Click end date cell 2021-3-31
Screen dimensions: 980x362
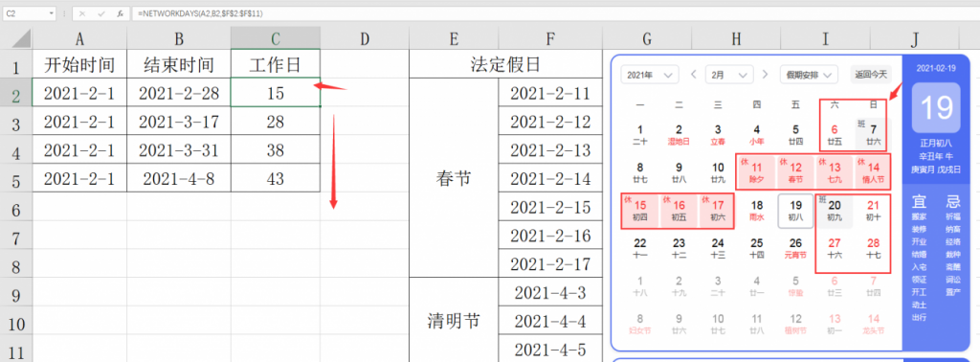179,150
